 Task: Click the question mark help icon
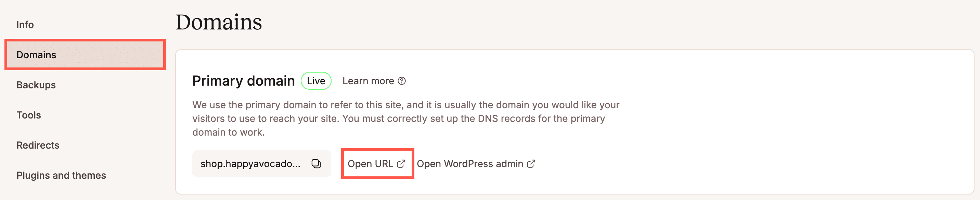coord(402,81)
